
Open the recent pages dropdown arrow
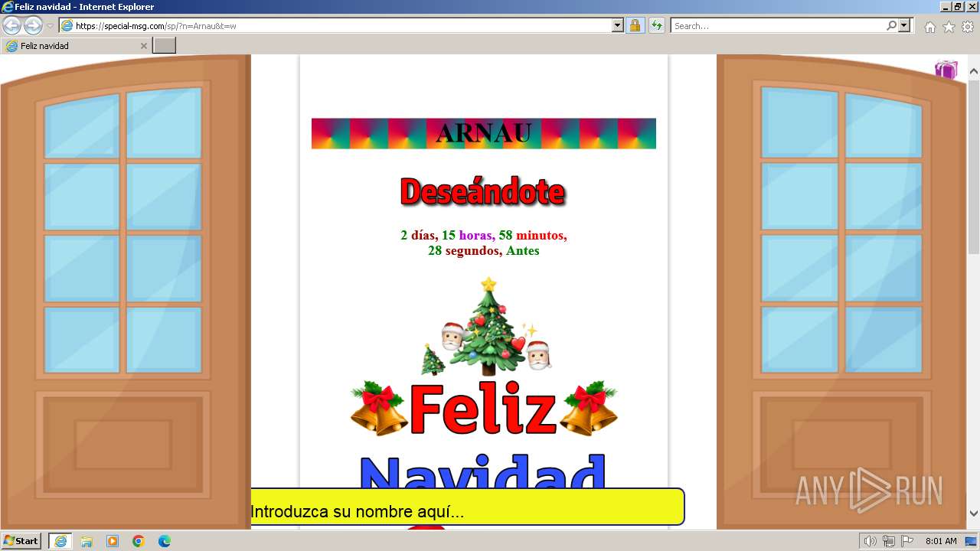tap(50, 26)
